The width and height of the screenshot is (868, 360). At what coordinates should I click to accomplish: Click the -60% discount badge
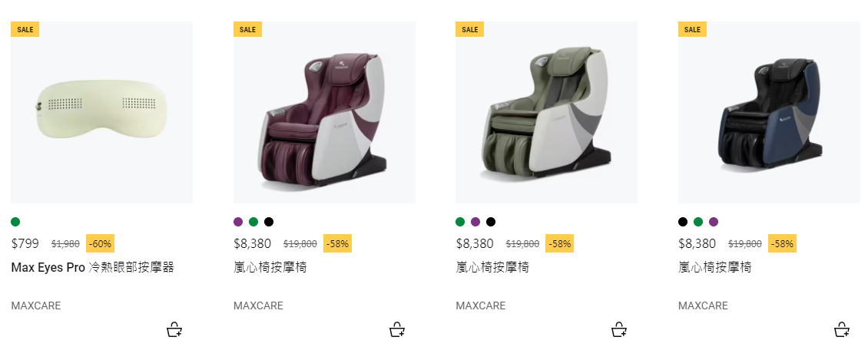[x=100, y=243]
